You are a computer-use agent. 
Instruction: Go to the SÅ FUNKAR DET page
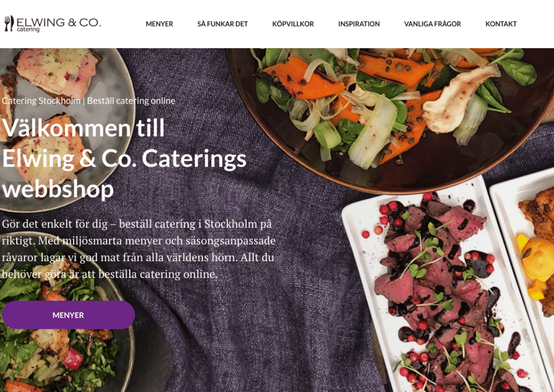click(x=222, y=24)
